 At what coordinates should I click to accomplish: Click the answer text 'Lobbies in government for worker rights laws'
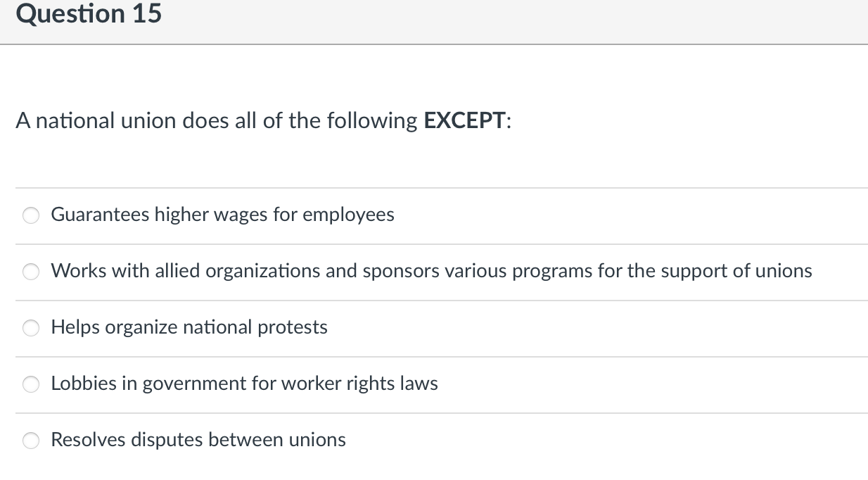[244, 384]
